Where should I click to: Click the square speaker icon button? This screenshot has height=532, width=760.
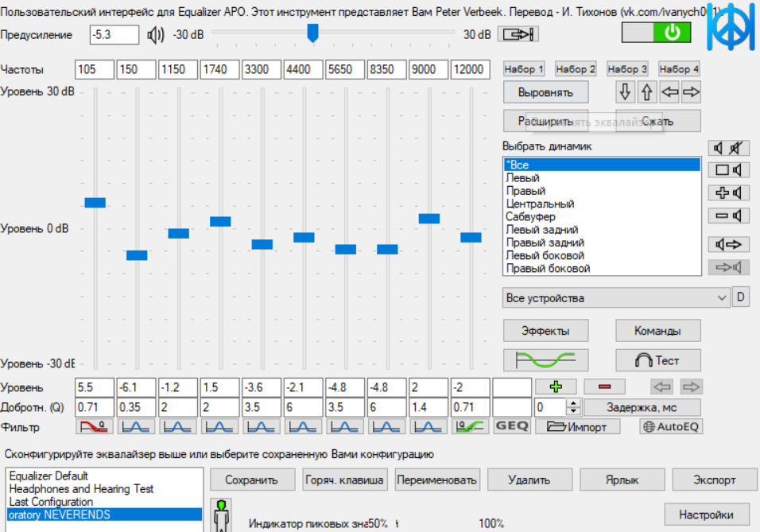[x=728, y=169]
